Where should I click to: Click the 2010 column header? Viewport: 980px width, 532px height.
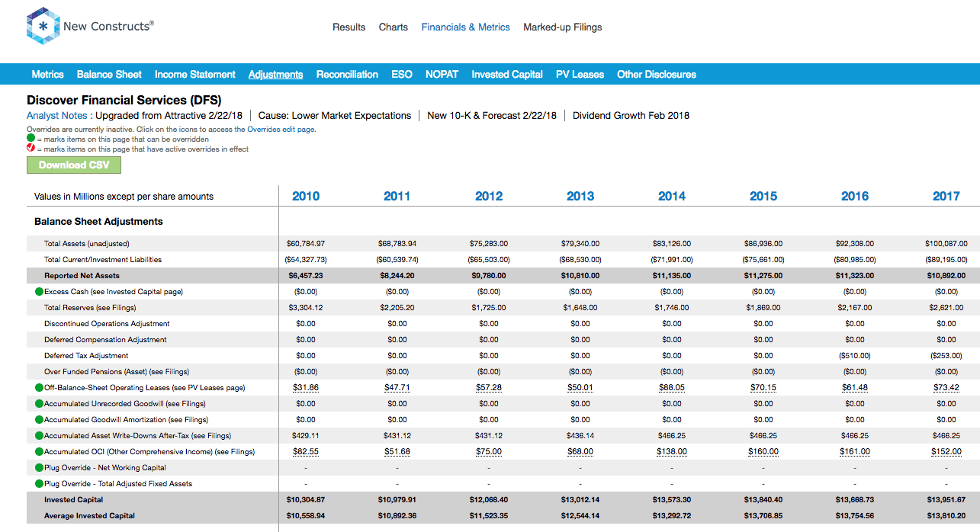click(306, 196)
